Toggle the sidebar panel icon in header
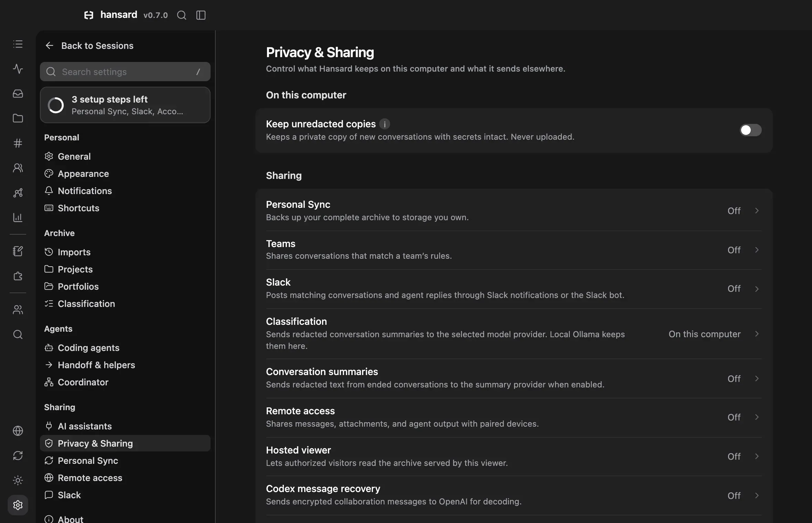812x523 pixels. tap(201, 15)
